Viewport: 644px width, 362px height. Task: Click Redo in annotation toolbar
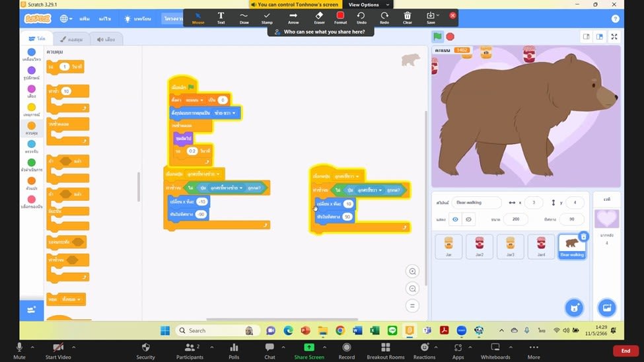(x=384, y=18)
